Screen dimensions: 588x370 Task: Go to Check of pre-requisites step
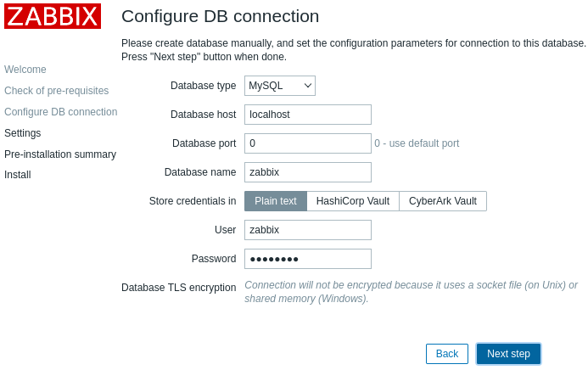[57, 91]
